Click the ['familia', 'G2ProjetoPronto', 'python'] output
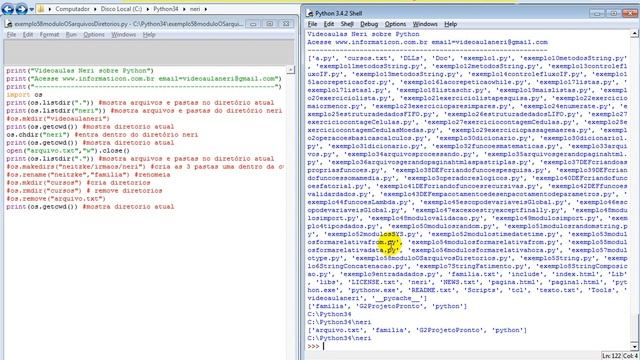Viewport: 640px width, 360px height. coord(387,306)
